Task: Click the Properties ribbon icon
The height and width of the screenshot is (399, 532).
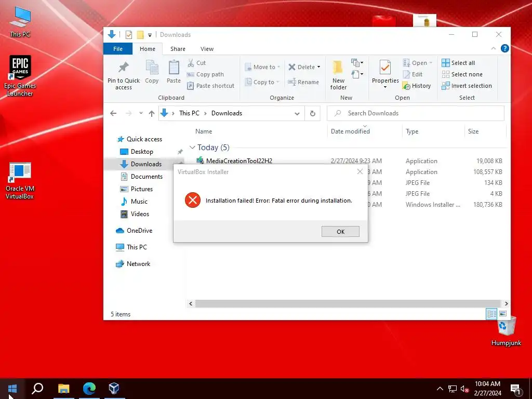Action: click(385, 67)
